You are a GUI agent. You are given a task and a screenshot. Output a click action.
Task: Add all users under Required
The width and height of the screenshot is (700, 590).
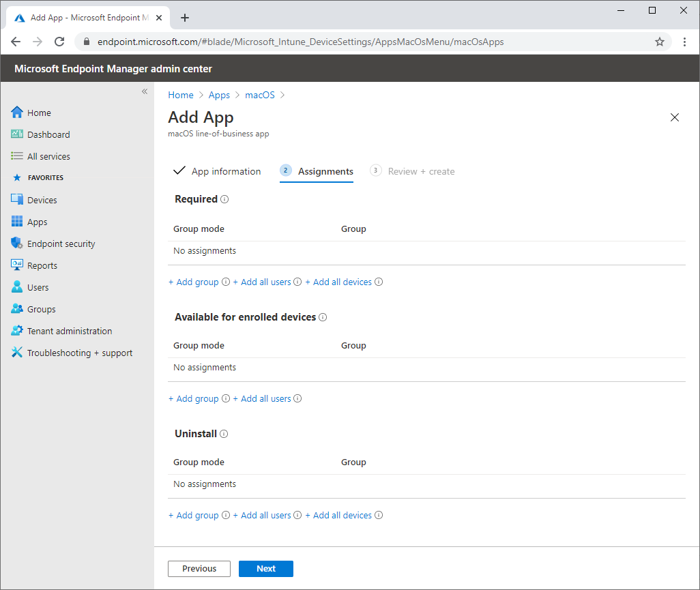point(262,282)
